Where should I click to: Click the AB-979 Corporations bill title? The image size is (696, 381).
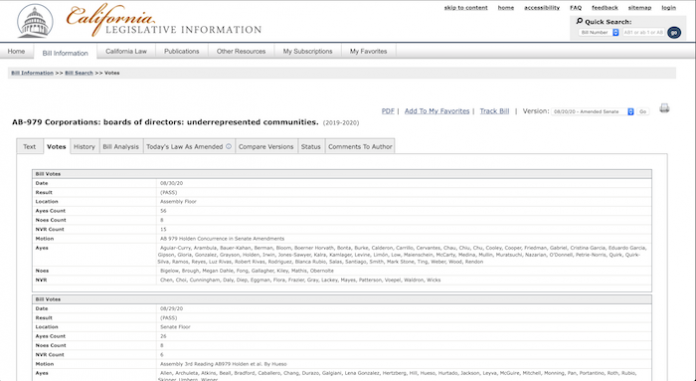tap(165, 122)
